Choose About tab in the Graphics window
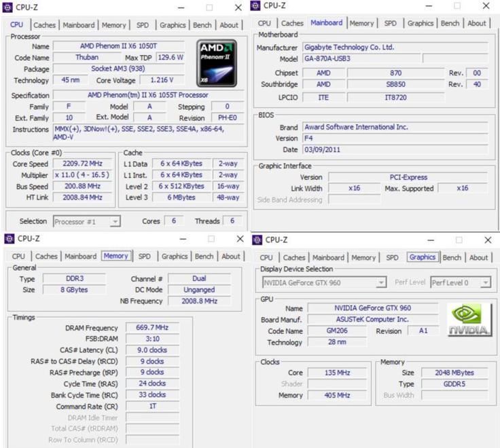The image size is (500, 448). click(x=479, y=258)
